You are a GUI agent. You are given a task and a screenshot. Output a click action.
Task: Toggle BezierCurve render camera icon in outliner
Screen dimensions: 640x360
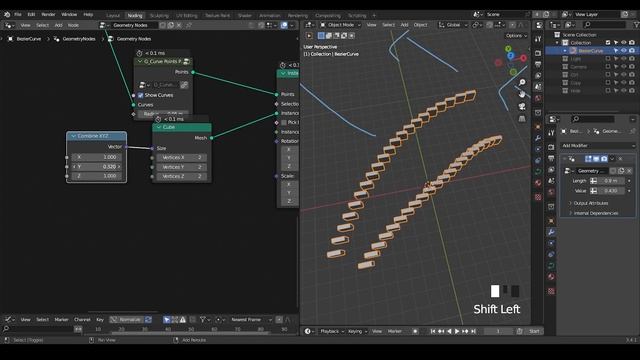[x=632, y=51]
